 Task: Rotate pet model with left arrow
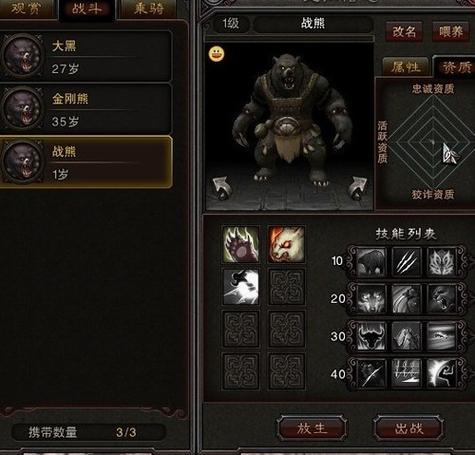point(220,188)
